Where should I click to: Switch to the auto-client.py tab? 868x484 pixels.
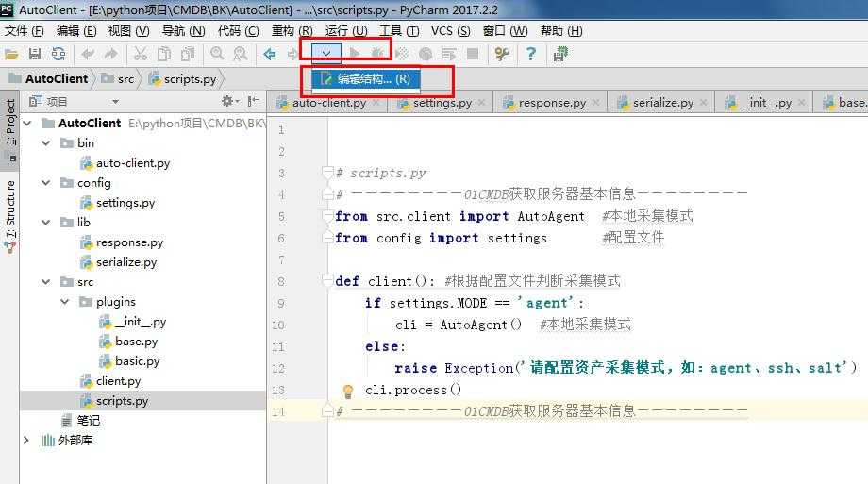click(x=329, y=103)
